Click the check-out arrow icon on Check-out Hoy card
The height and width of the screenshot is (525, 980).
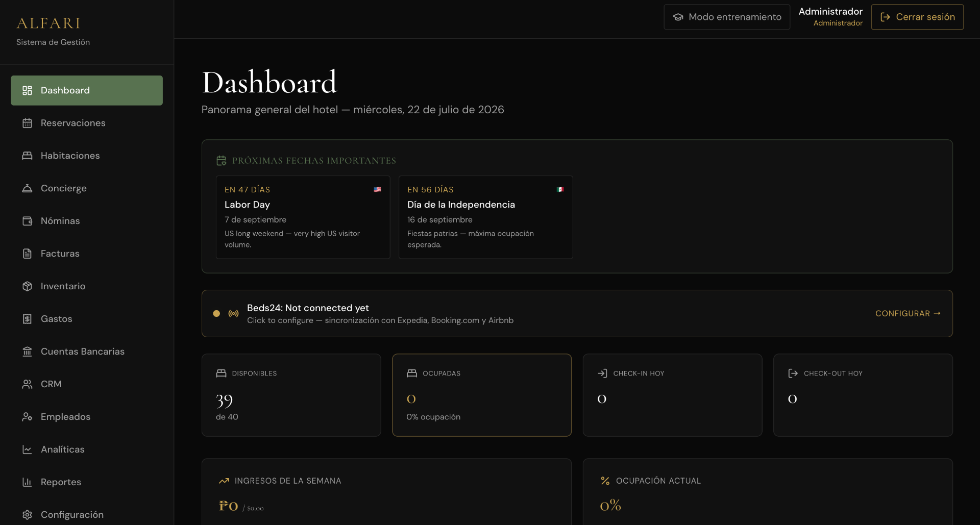793,373
